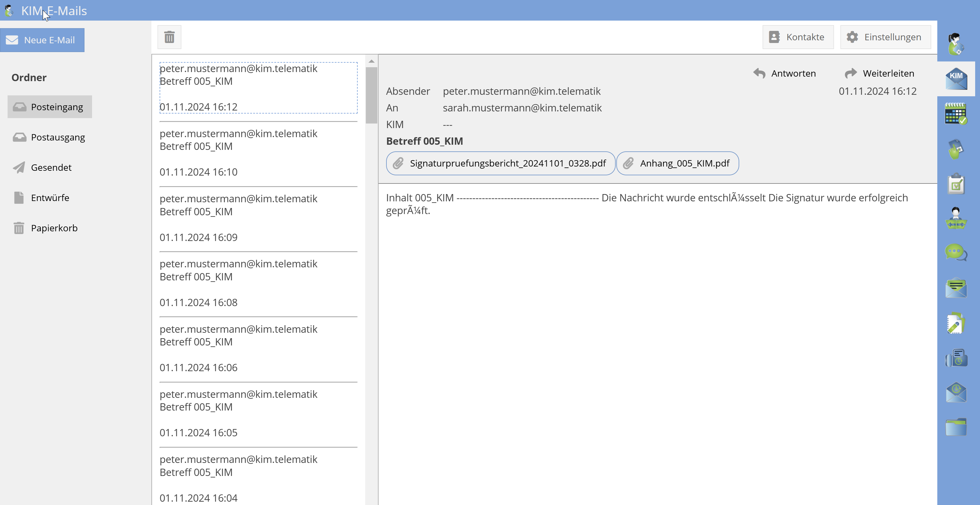Open the attachment Anhang_005_KIM.pdf
This screenshot has width=980, height=505.
[x=677, y=163]
